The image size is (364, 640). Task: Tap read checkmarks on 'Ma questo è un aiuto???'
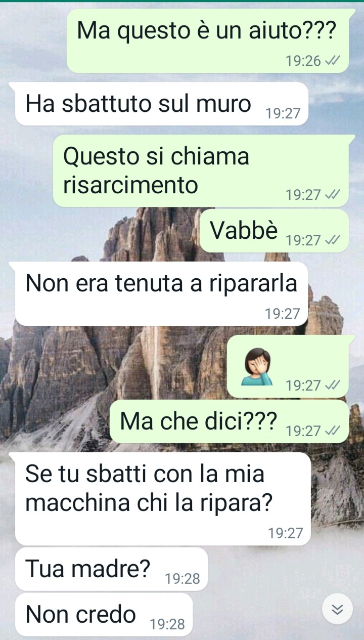[x=332, y=61]
